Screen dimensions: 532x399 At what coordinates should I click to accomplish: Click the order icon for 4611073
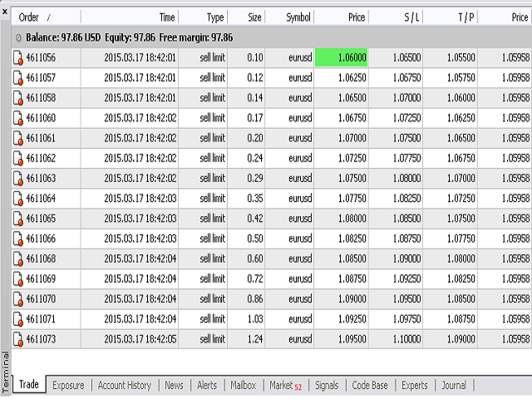click(x=18, y=339)
